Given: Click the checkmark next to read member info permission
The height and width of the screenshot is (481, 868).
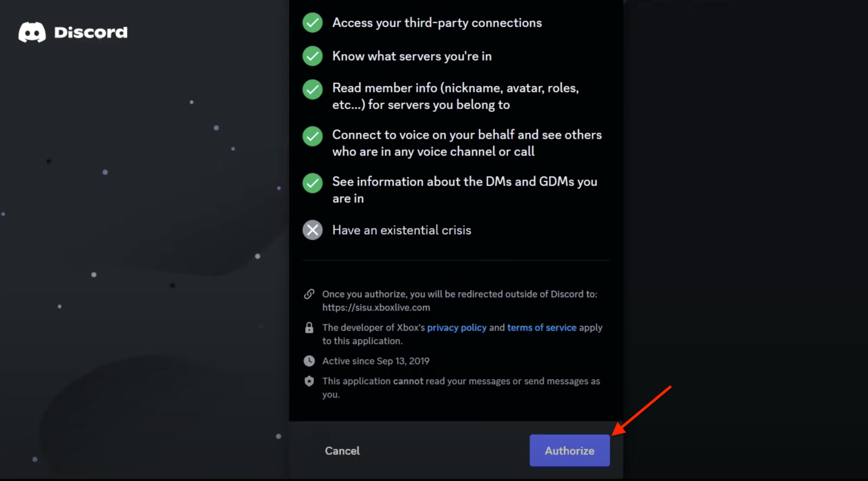Looking at the screenshot, I should point(312,90).
